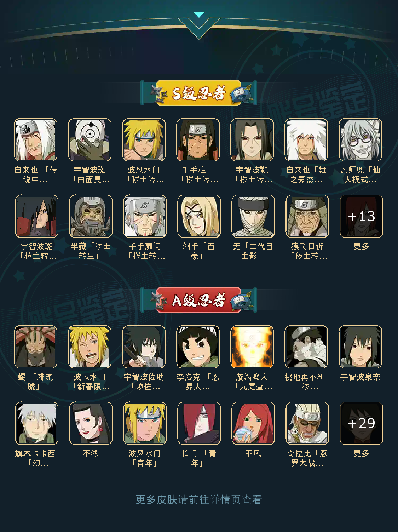Select the 无「二代目土影」bandaged avatar
398x532 pixels.
pos(253,216)
